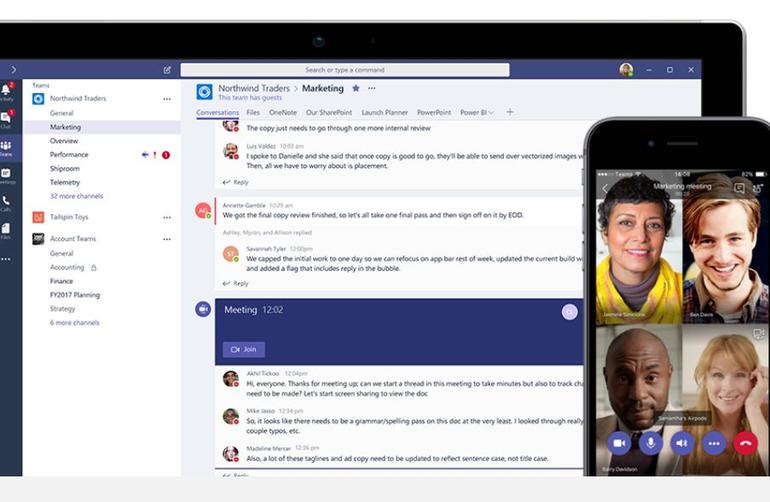The width and height of the screenshot is (770, 502).
Task: Open Tailspin Toys team more options
Action: point(167,217)
